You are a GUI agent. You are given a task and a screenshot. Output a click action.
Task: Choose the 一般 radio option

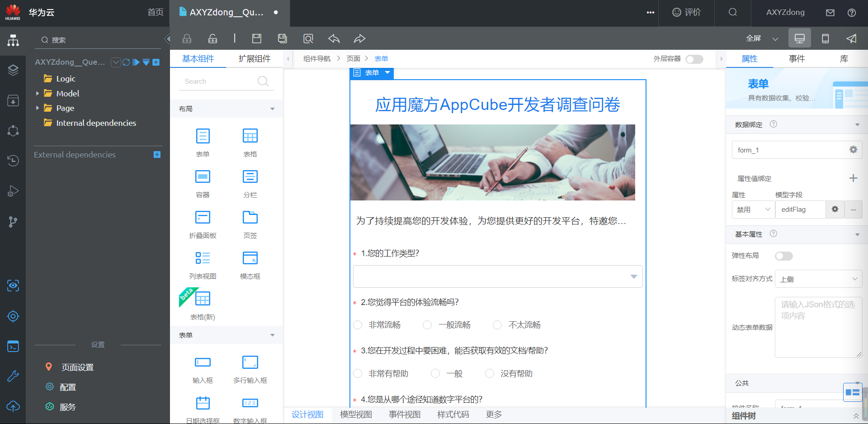click(x=435, y=373)
